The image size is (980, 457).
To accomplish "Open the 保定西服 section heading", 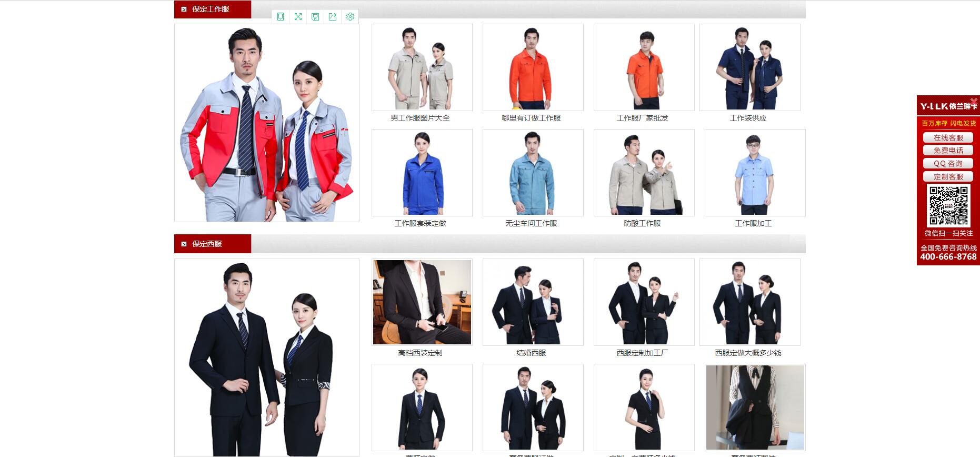I will 207,244.
